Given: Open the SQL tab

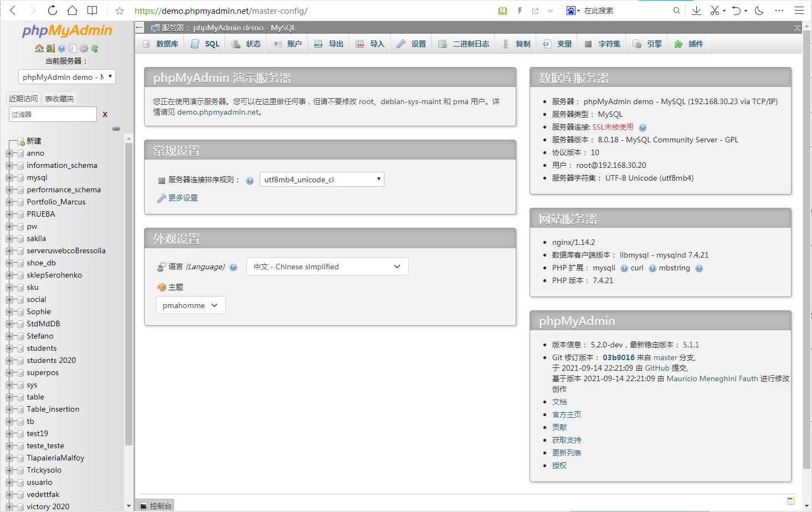Looking at the screenshot, I should [x=205, y=44].
